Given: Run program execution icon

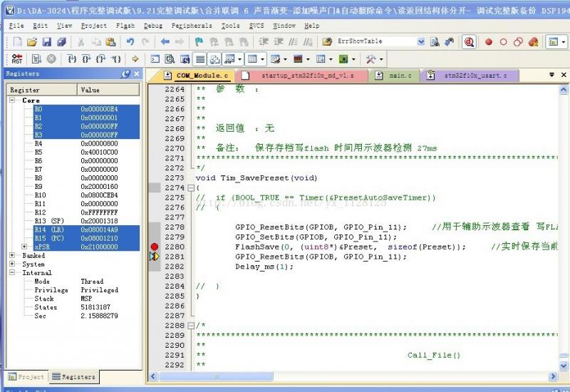Looking at the screenshot, I should click(x=36, y=59).
